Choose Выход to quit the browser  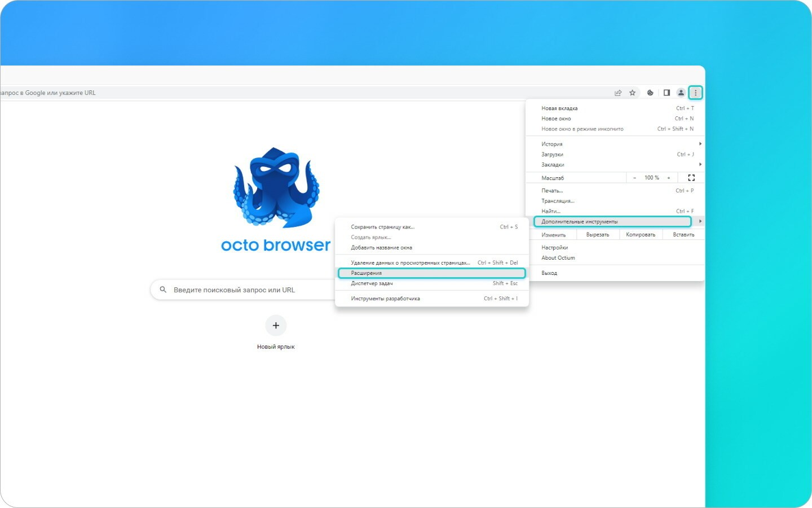coord(615,273)
